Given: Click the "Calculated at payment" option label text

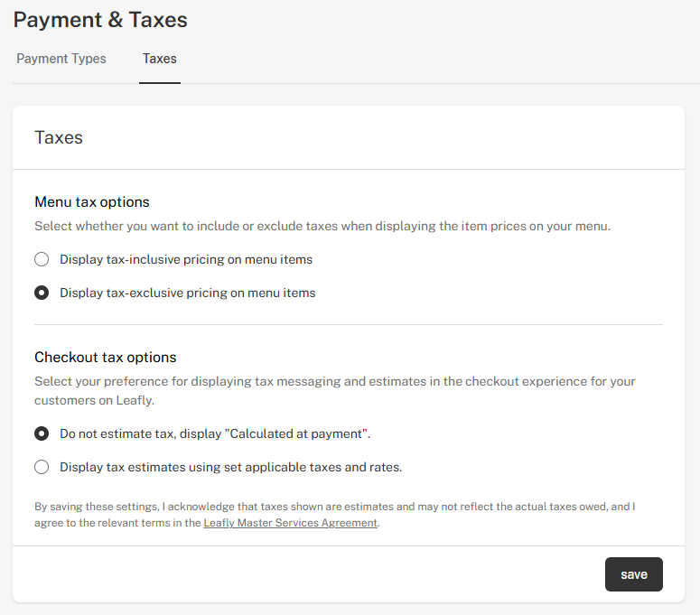Looking at the screenshot, I should (215, 433).
